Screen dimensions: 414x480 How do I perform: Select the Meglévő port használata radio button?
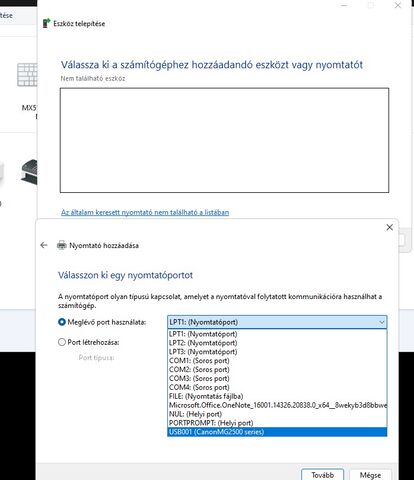click(62, 322)
